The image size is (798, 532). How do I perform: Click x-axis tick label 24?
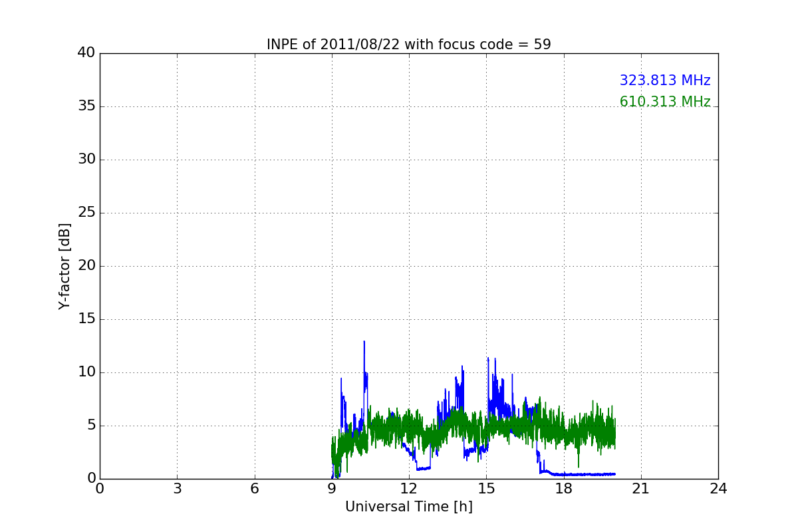click(x=718, y=489)
